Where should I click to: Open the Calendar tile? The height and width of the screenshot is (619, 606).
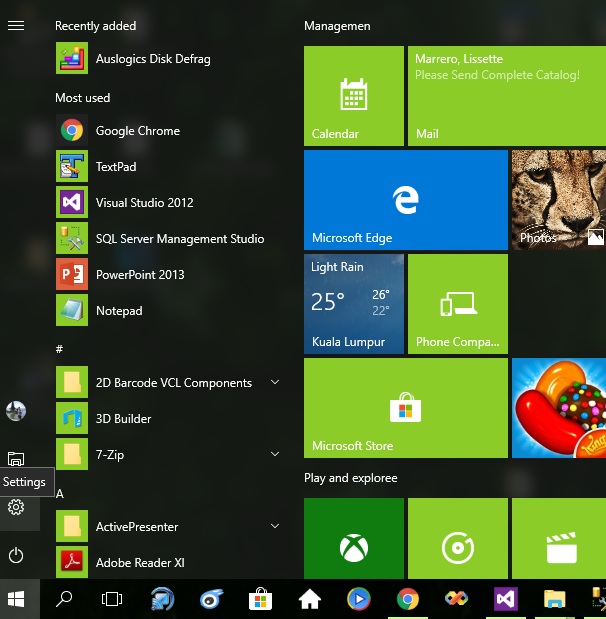click(x=354, y=96)
